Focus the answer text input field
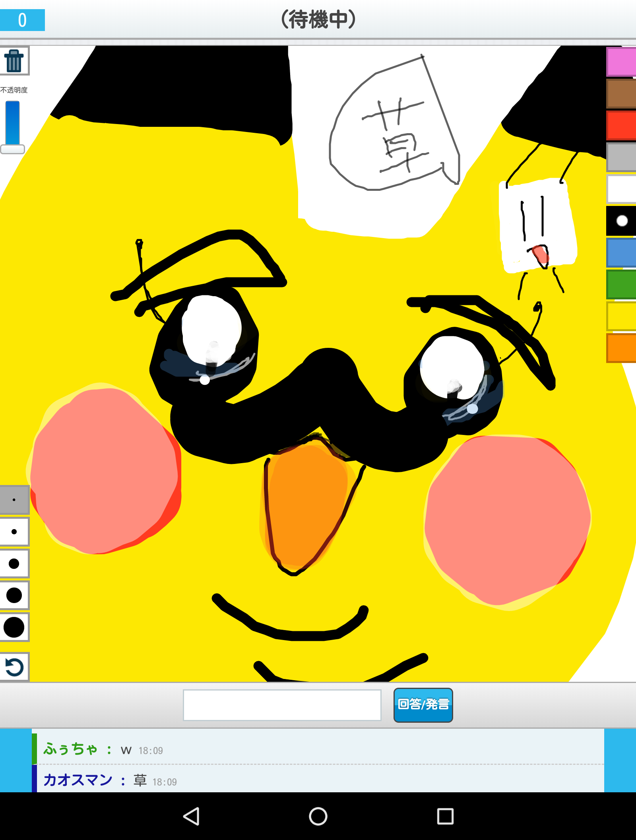The height and width of the screenshot is (840, 636). pos(282,705)
